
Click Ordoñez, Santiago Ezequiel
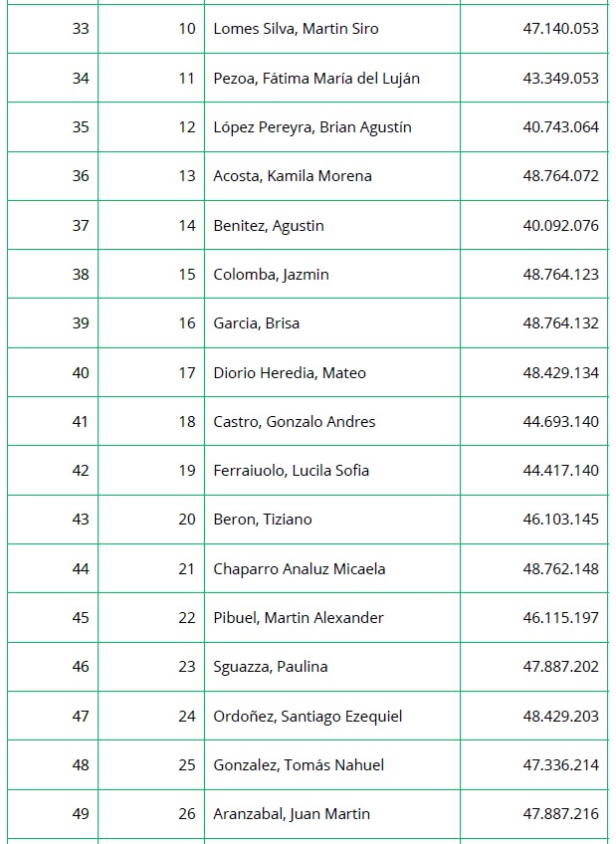pos(308,717)
